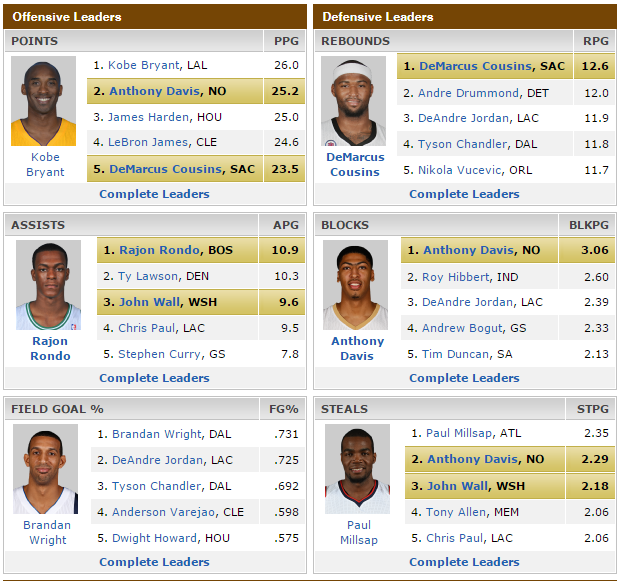Click DeMarcus Cousins in Points list

pos(166,169)
